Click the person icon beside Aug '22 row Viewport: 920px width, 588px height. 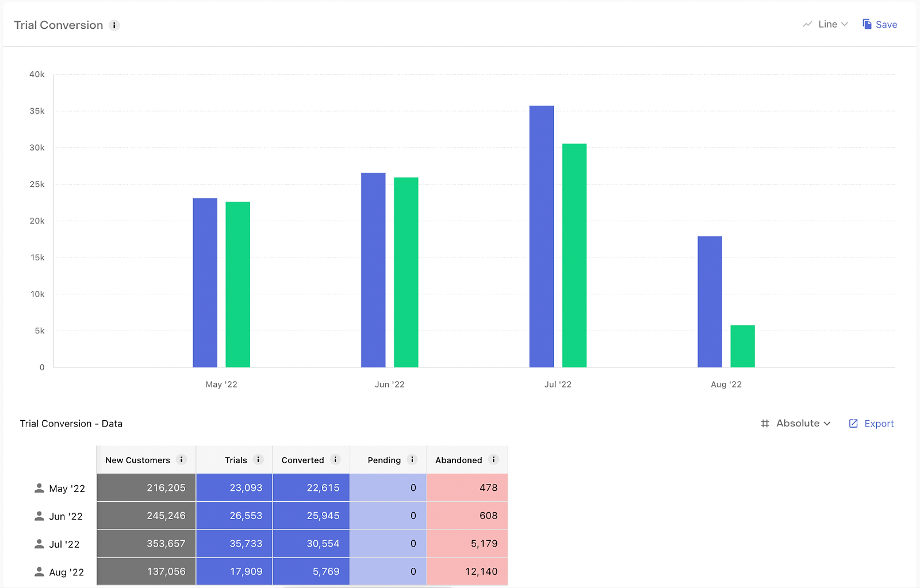click(39, 572)
